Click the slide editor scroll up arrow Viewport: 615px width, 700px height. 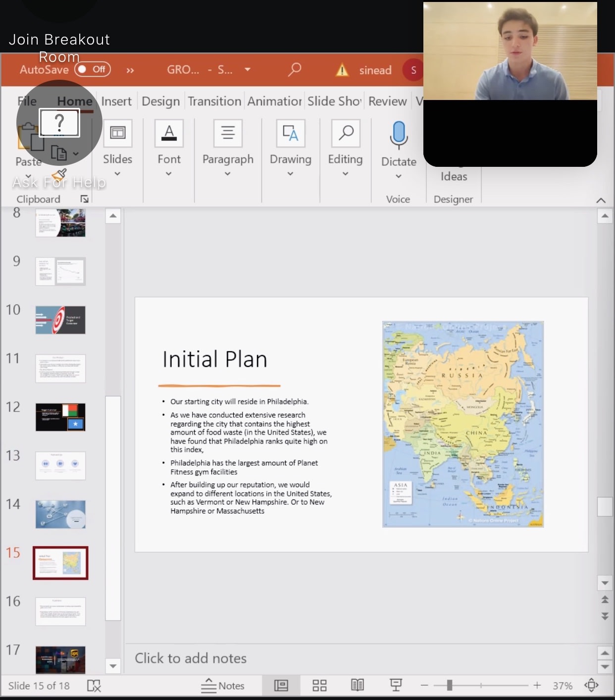pyautogui.click(x=605, y=216)
